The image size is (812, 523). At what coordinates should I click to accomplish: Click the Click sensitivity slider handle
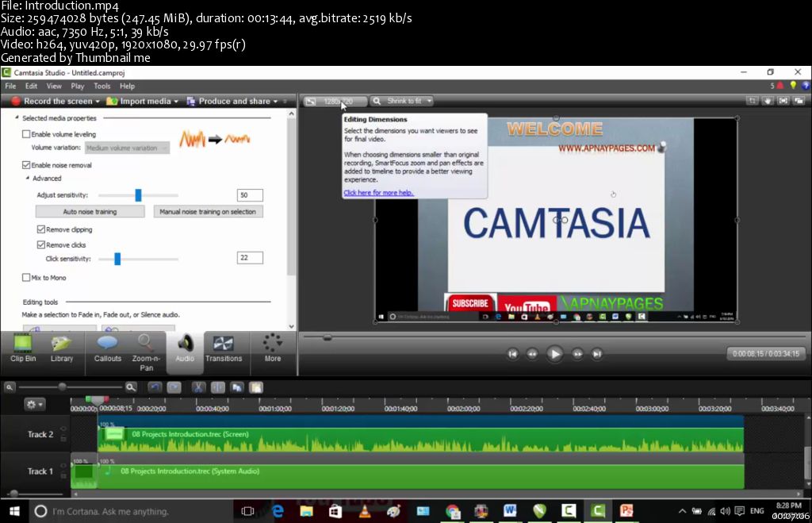pyautogui.click(x=117, y=259)
